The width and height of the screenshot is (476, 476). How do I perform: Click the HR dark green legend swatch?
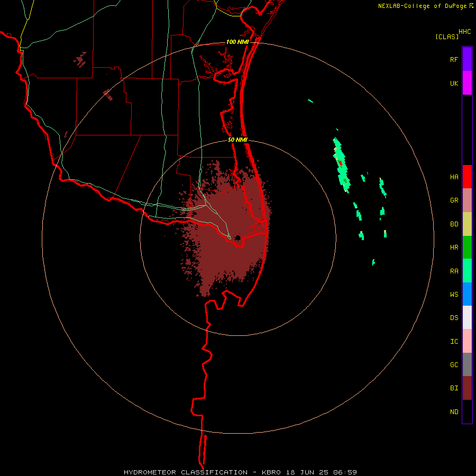(467, 248)
